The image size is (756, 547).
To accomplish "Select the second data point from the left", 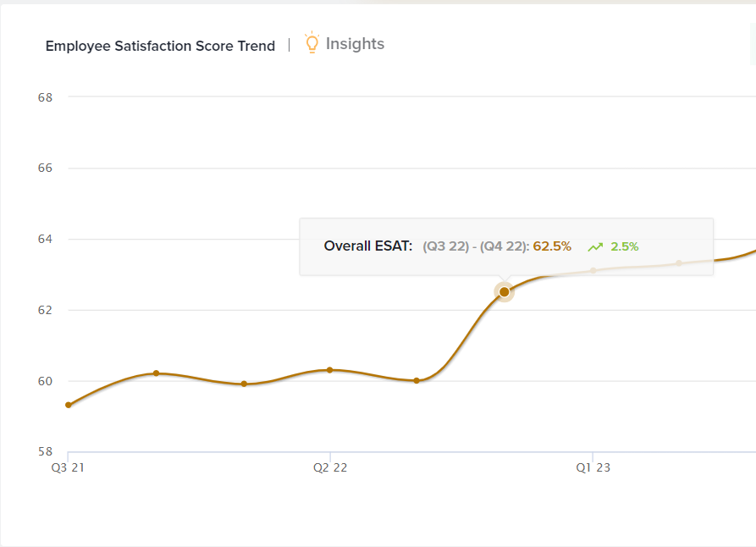I will [156, 373].
